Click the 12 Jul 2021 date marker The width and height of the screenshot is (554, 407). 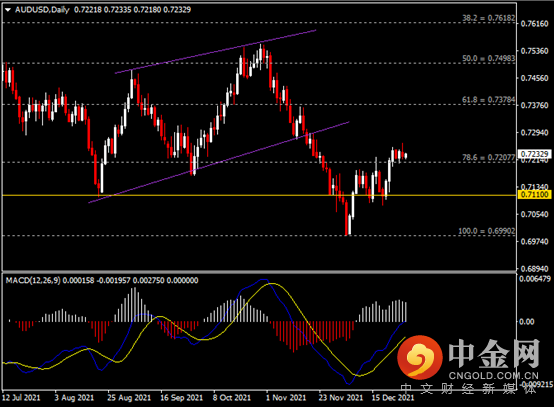tap(21, 398)
